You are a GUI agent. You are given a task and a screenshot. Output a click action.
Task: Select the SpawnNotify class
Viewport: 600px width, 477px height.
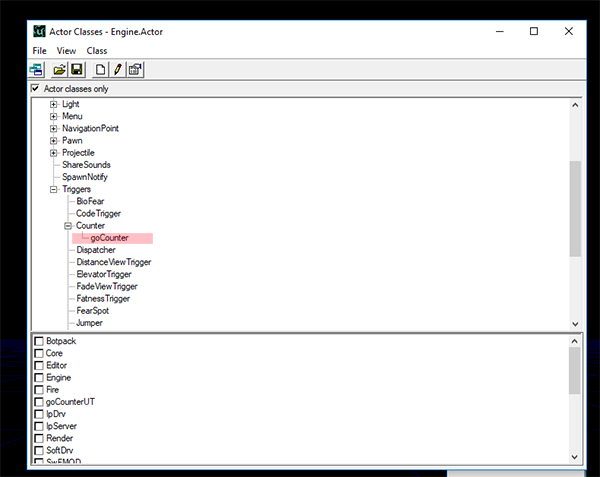tap(85, 177)
